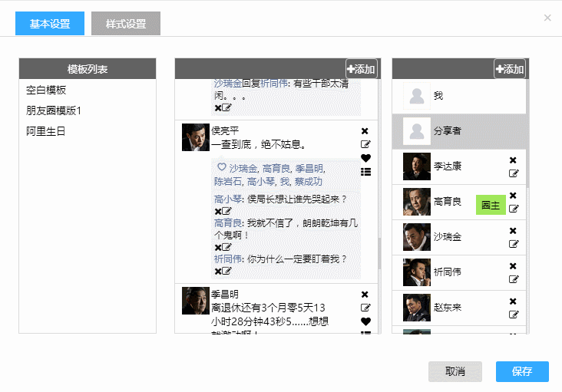
Task: Edit 高小琴's comment
Action: click(x=226, y=211)
